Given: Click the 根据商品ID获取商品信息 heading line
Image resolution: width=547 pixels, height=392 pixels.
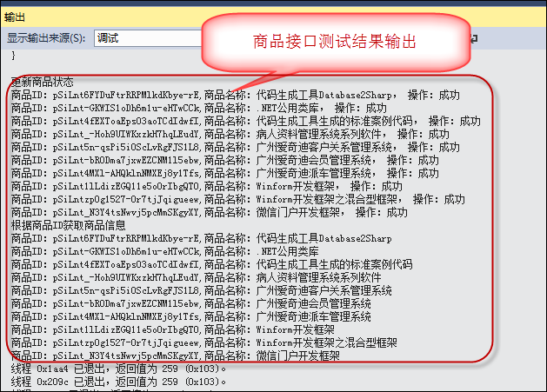Looking at the screenshot, I should [x=69, y=225].
